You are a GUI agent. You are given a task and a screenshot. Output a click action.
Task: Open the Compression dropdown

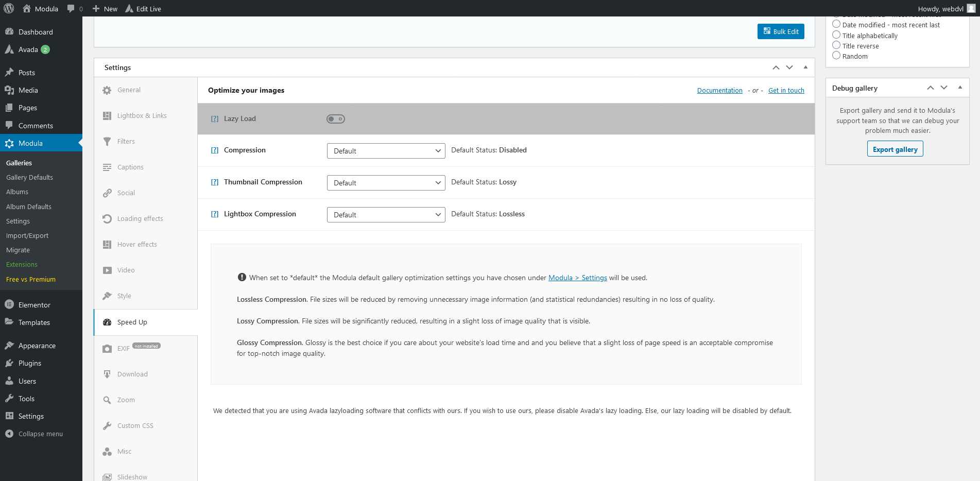point(386,150)
